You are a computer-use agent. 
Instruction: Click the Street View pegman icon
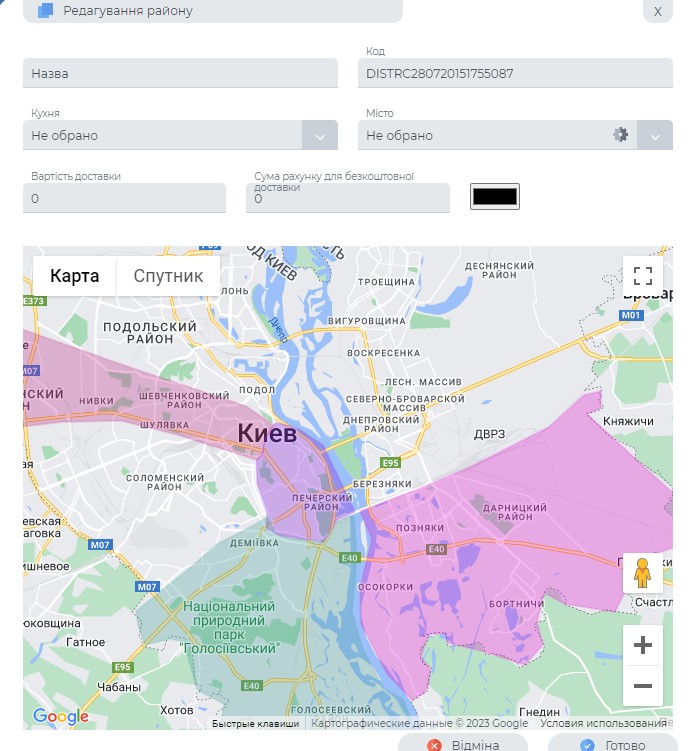coord(642,573)
